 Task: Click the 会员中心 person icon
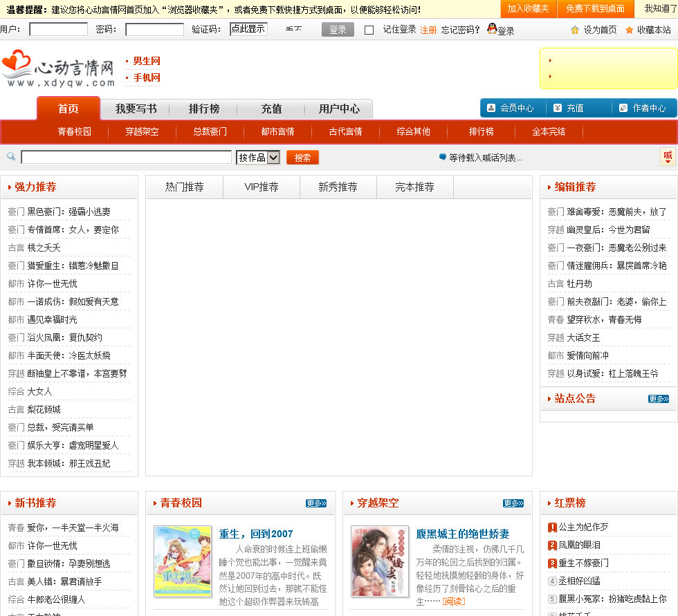click(491, 108)
